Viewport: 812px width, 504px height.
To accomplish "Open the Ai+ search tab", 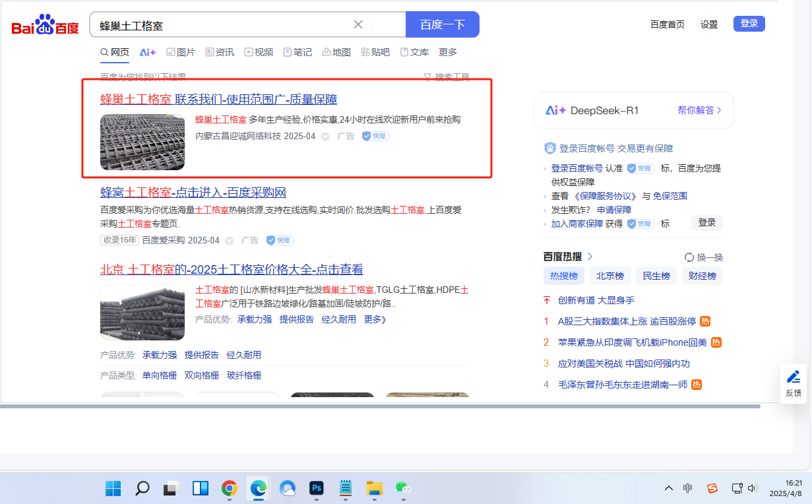I will (147, 52).
